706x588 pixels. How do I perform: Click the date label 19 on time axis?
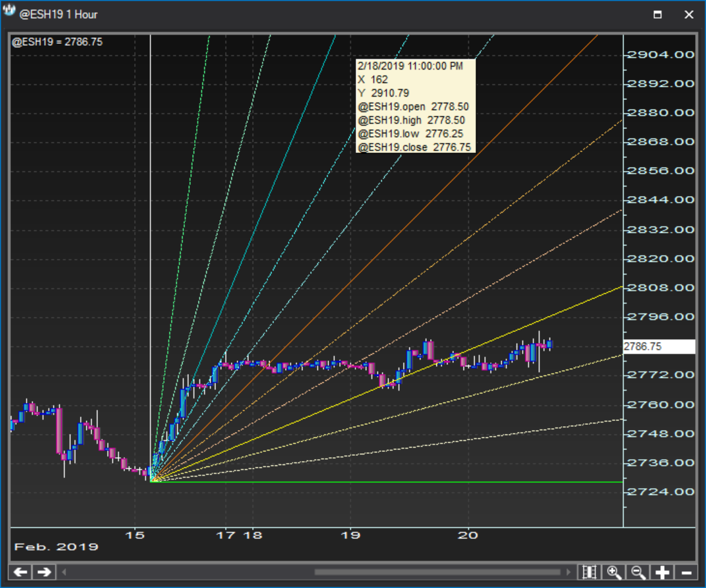pyautogui.click(x=350, y=535)
